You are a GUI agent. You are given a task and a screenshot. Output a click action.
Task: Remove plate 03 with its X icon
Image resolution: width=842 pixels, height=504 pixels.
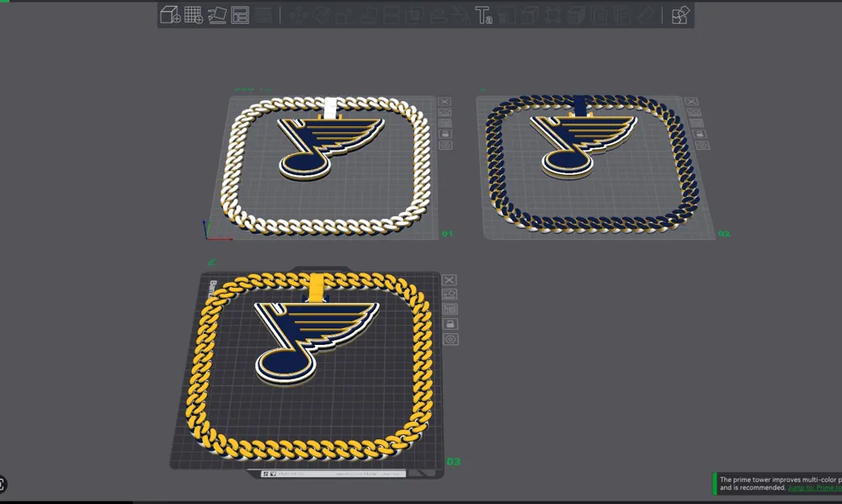tap(450, 280)
